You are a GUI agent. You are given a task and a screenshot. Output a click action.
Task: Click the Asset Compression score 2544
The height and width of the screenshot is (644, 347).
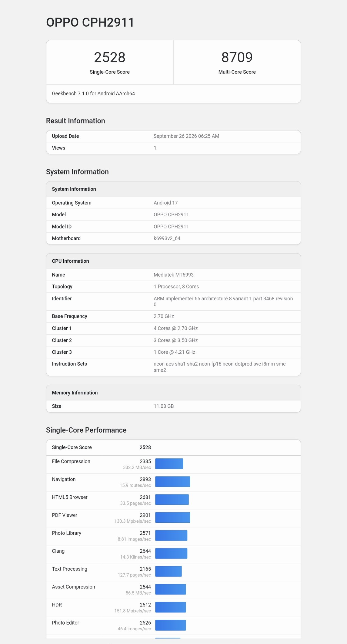point(145,587)
